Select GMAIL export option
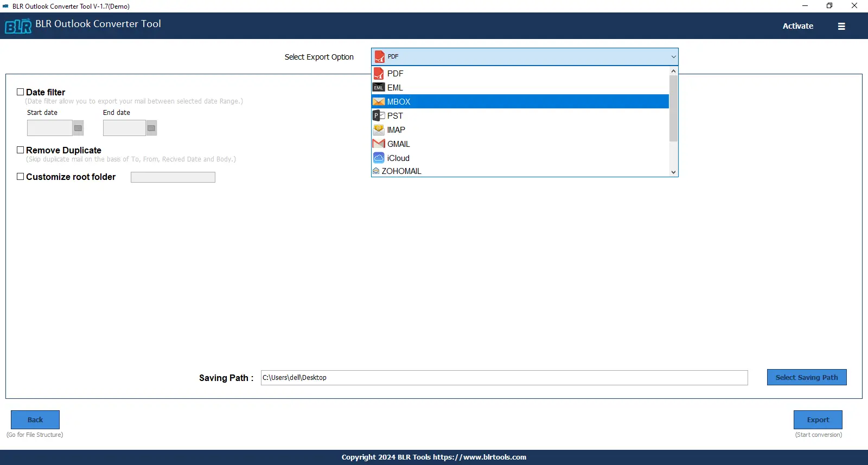 pos(520,144)
